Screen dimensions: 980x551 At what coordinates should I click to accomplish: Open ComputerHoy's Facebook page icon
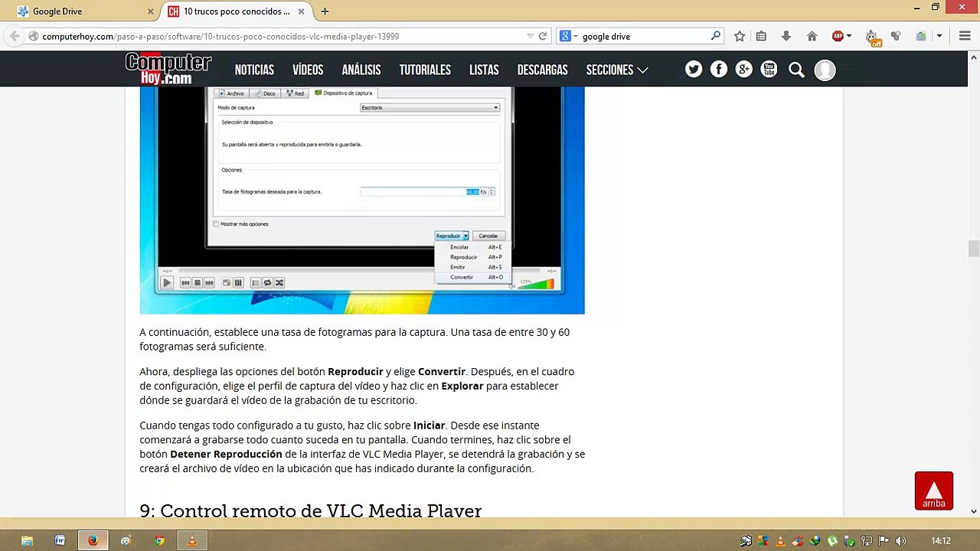tap(719, 70)
